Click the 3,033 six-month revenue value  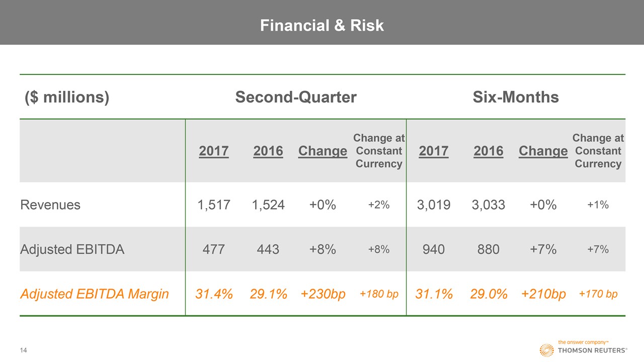tap(489, 205)
